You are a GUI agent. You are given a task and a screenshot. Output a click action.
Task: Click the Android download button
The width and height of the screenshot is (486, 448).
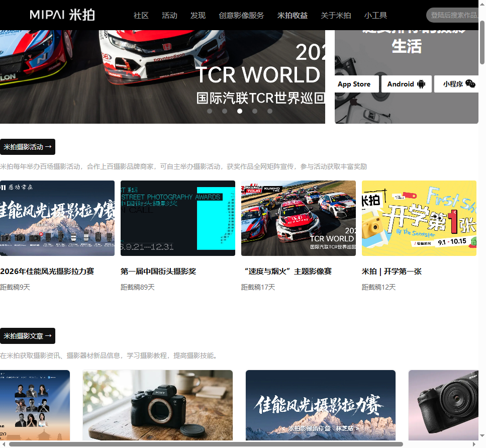coord(407,84)
